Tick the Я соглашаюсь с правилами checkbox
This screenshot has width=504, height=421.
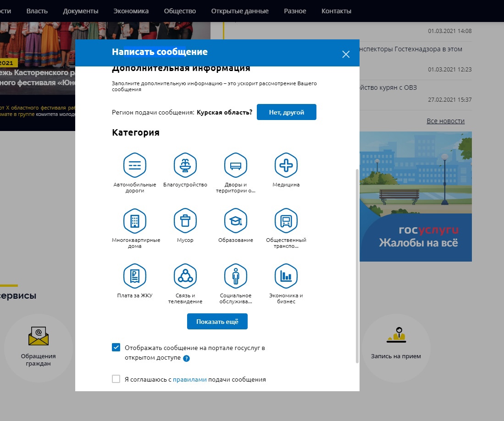(116, 379)
